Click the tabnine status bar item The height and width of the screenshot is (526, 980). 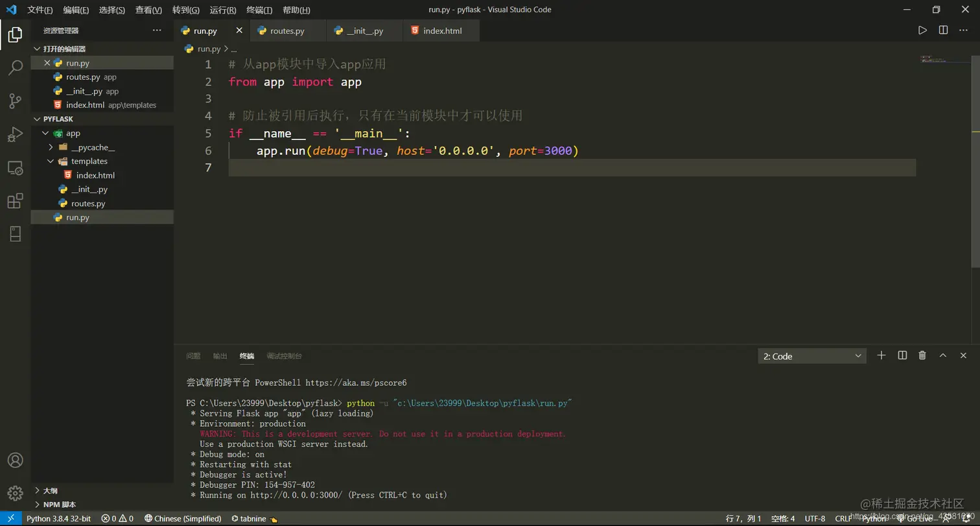click(x=255, y=519)
